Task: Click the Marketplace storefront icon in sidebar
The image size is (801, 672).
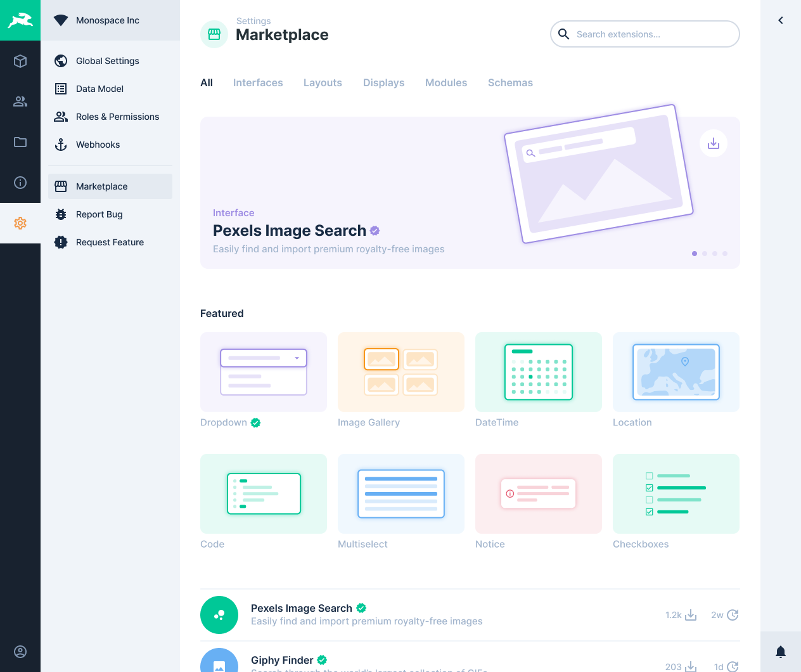Action: pos(61,186)
